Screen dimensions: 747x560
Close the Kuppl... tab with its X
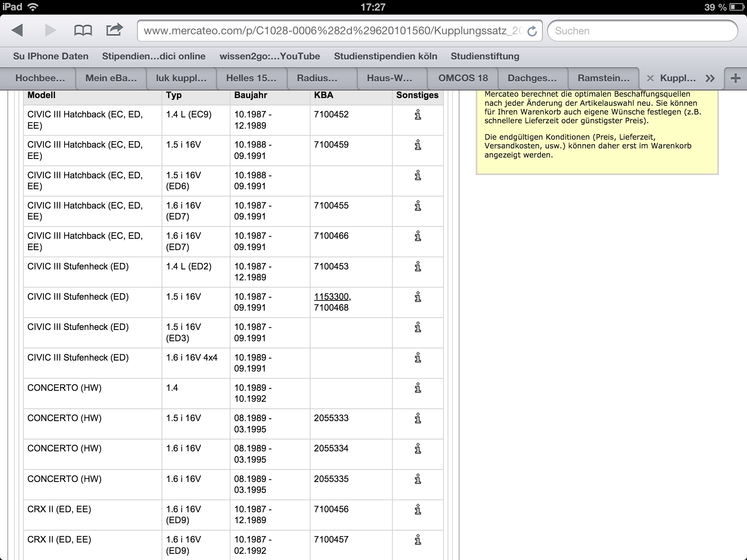click(x=650, y=78)
